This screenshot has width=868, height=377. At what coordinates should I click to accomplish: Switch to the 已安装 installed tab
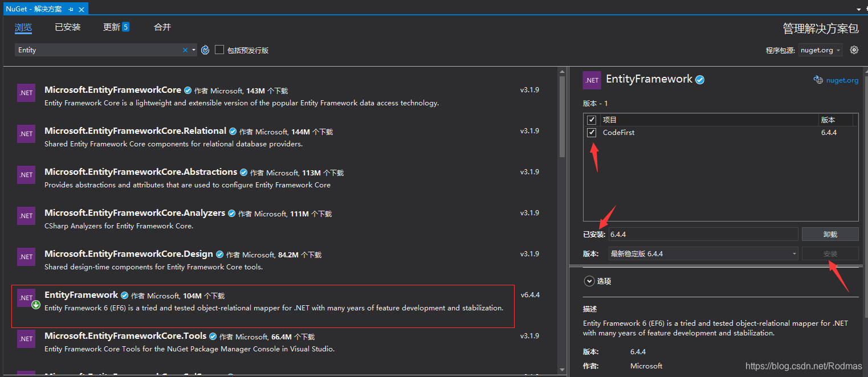[x=68, y=27]
